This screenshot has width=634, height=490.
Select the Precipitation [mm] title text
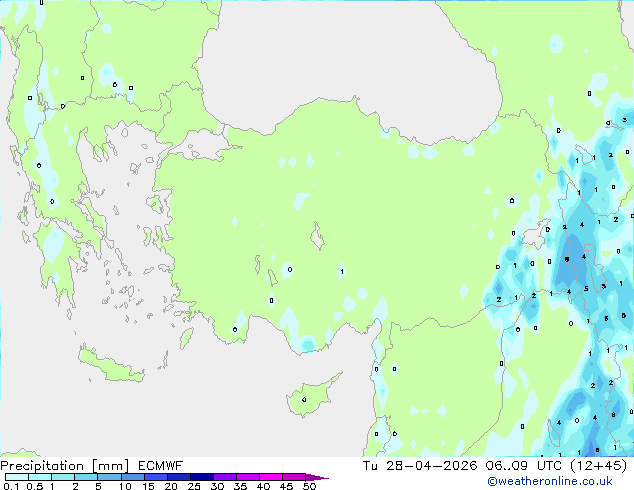tap(65, 466)
